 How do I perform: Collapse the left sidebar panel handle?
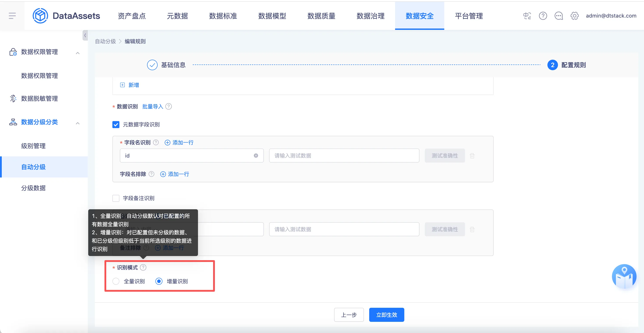click(x=85, y=35)
